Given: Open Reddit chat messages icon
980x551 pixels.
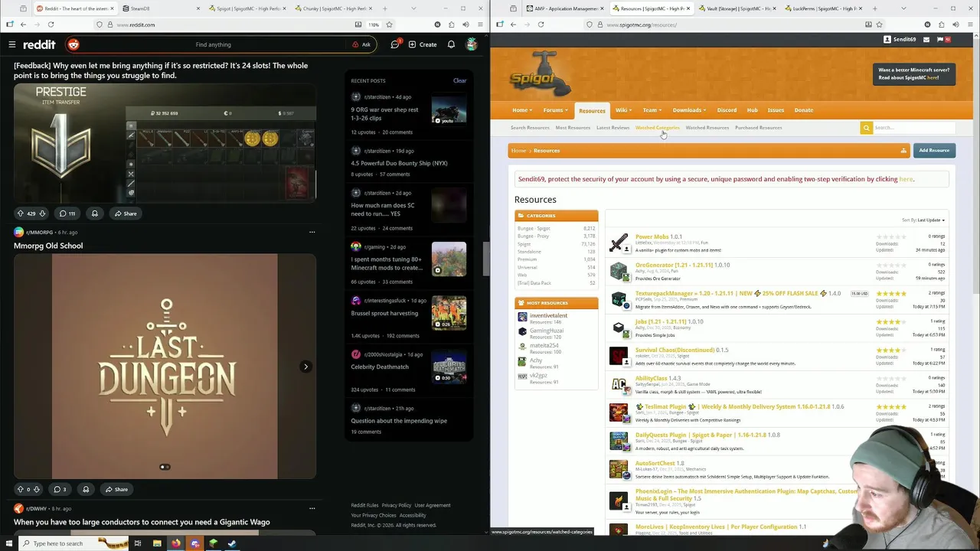Looking at the screenshot, I should 395,44.
